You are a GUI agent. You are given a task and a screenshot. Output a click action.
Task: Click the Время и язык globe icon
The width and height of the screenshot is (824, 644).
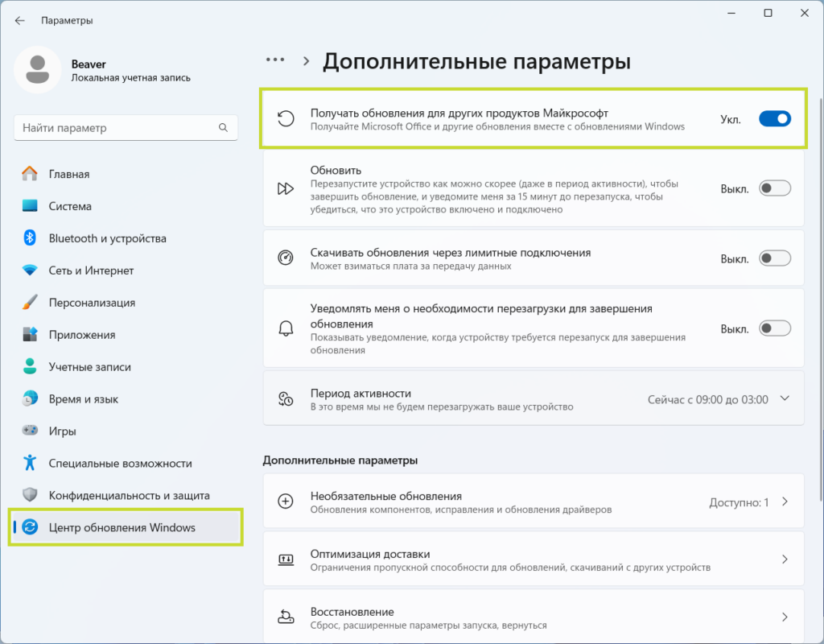click(30, 398)
